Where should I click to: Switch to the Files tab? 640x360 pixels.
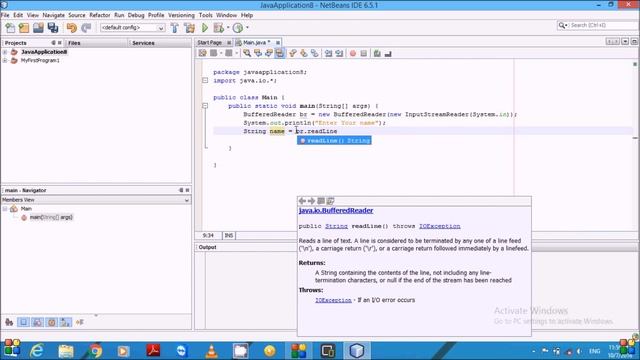point(74,43)
